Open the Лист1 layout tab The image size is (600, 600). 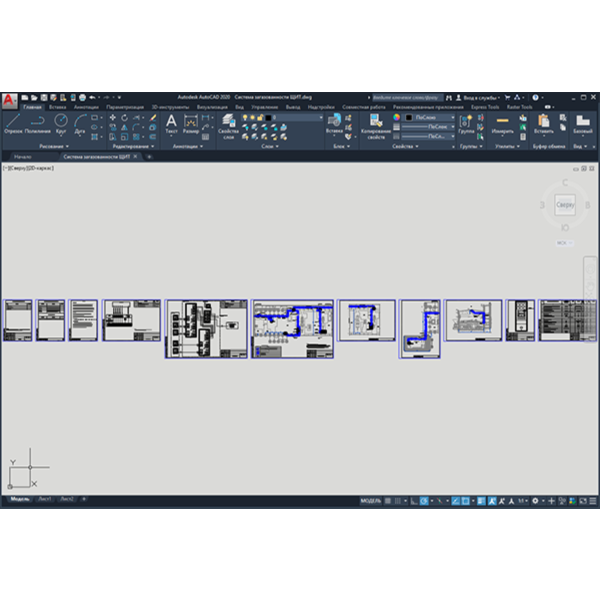point(45,499)
